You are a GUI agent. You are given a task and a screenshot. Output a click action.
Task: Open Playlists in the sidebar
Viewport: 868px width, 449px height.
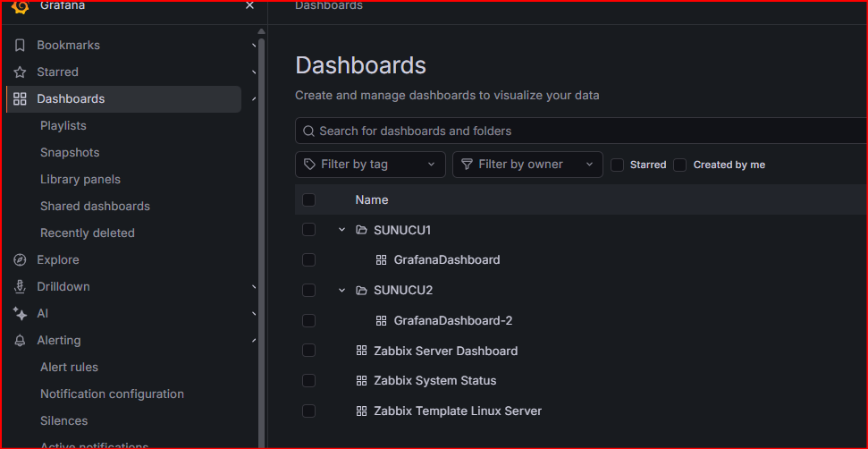(x=63, y=126)
